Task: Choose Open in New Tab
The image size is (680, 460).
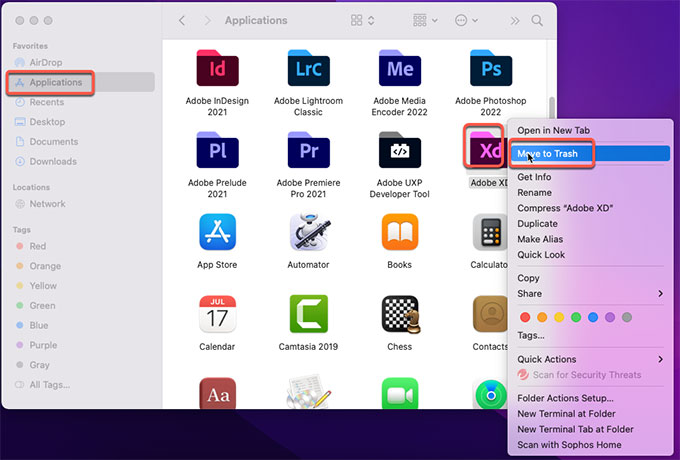Action: click(x=553, y=130)
